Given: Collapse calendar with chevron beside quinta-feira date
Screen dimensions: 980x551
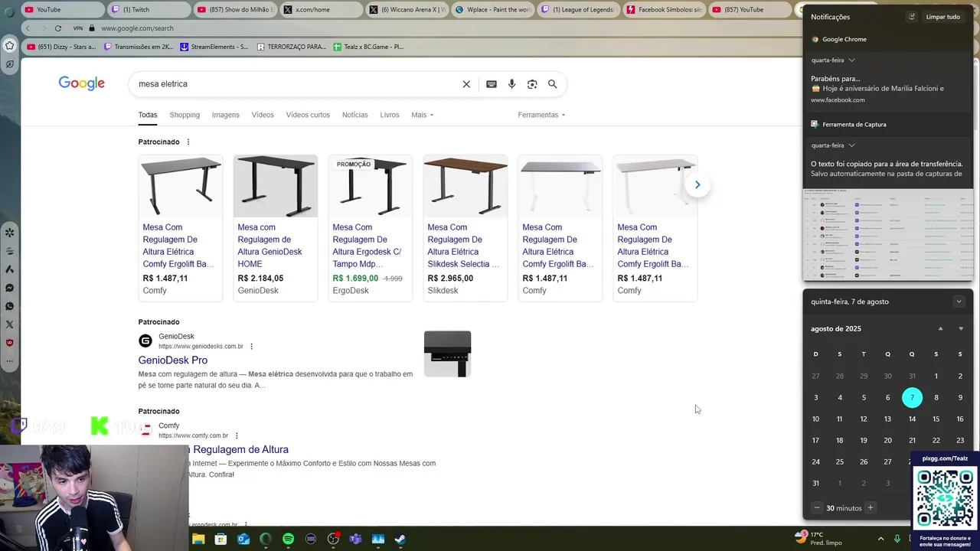Looking at the screenshot, I should (959, 302).
